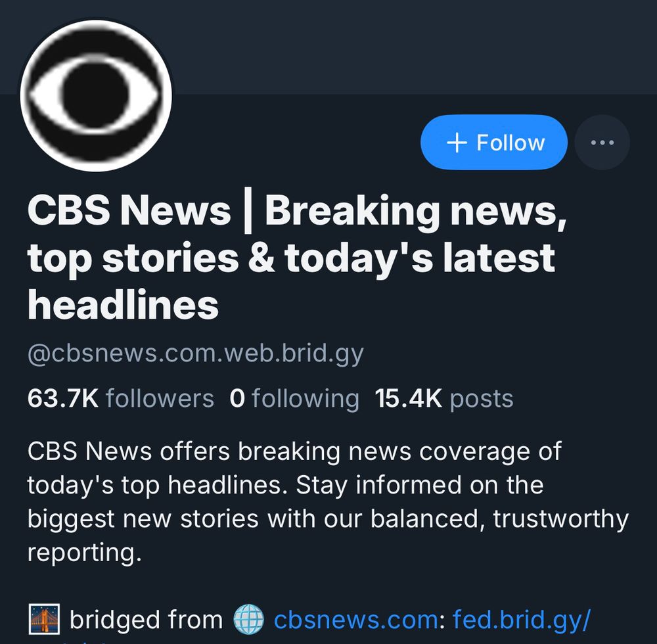The width and height of the screenshot is (657, 644).
Task: Click the CBS News Breaking news display name
Action: [297, 257]
